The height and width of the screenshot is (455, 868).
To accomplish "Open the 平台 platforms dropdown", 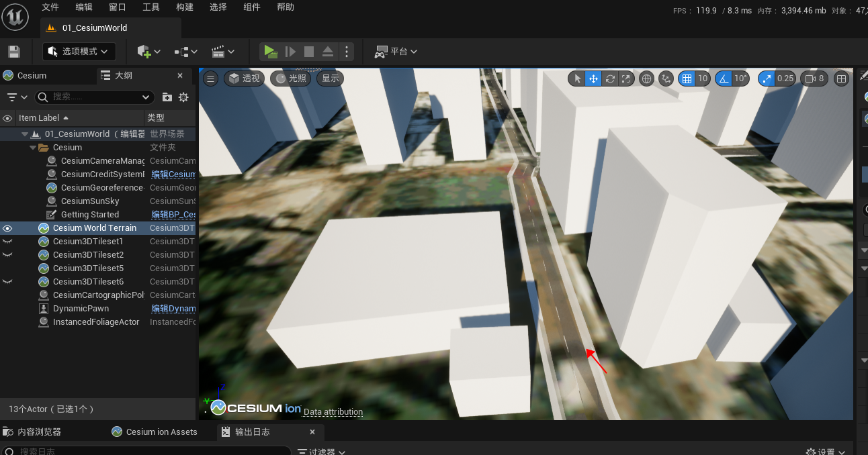I will (396, 52).
